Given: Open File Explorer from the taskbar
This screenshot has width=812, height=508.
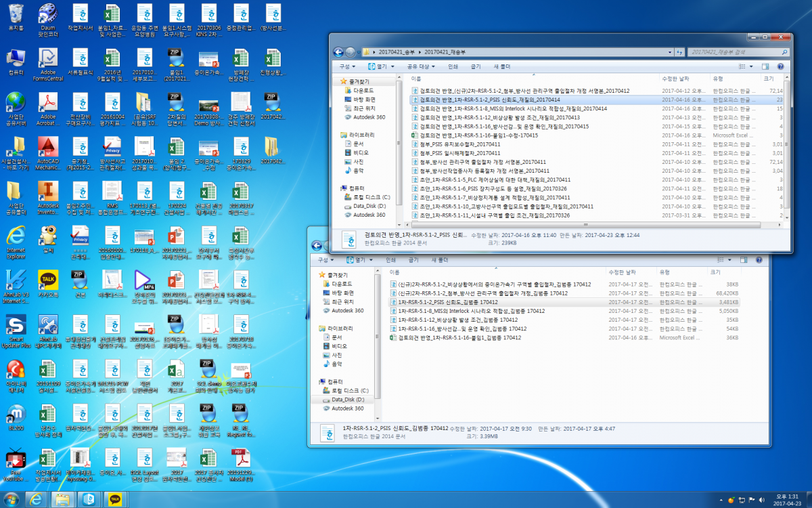Looking at the screenshot, I should point(62,499).
